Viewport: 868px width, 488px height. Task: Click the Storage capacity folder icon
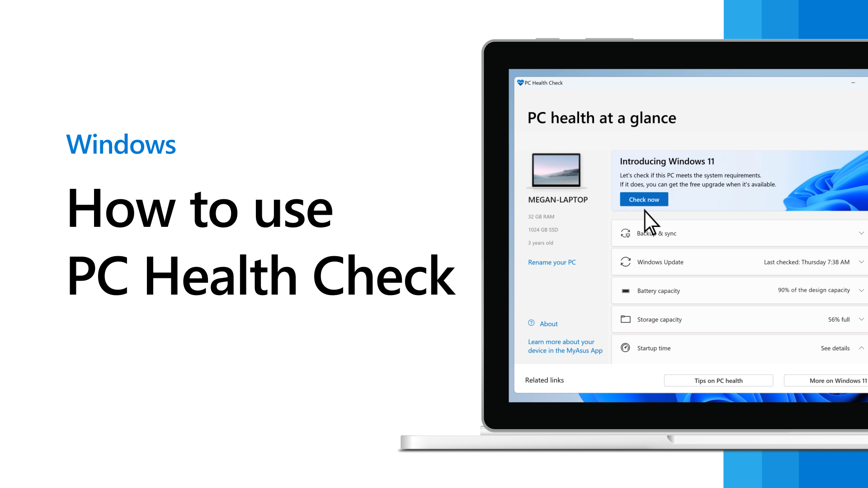tap(625, 319)
